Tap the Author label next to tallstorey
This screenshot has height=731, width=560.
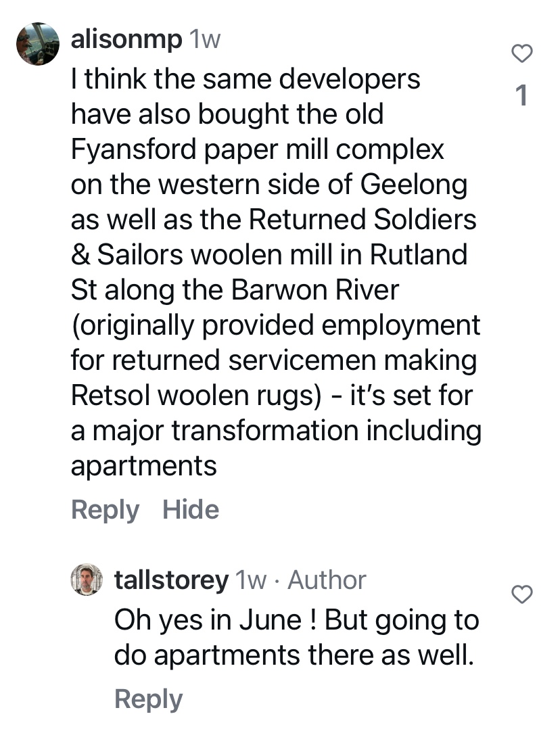(x=327, y=580)
